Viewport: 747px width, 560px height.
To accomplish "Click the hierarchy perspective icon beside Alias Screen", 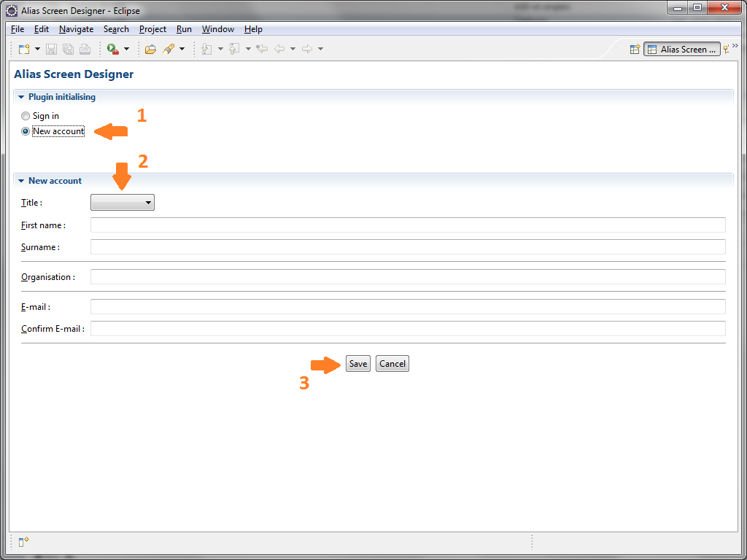I will click(x=726, y=49).
